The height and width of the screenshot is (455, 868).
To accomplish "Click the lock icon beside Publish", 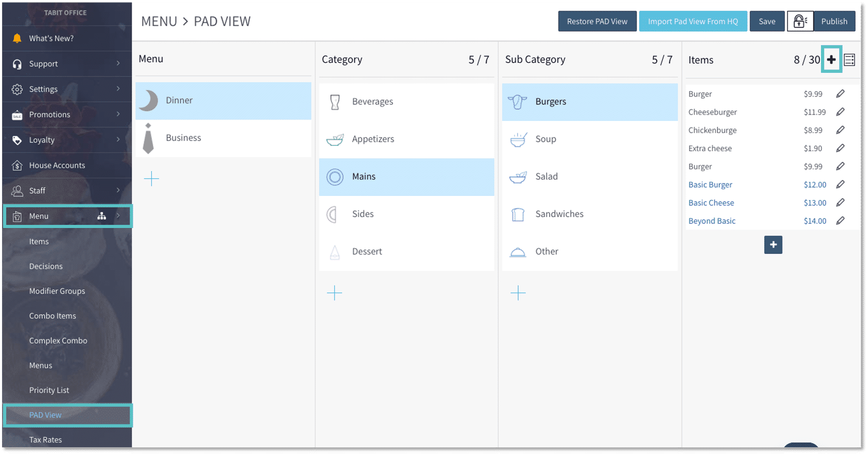I will tap(800, 21).
